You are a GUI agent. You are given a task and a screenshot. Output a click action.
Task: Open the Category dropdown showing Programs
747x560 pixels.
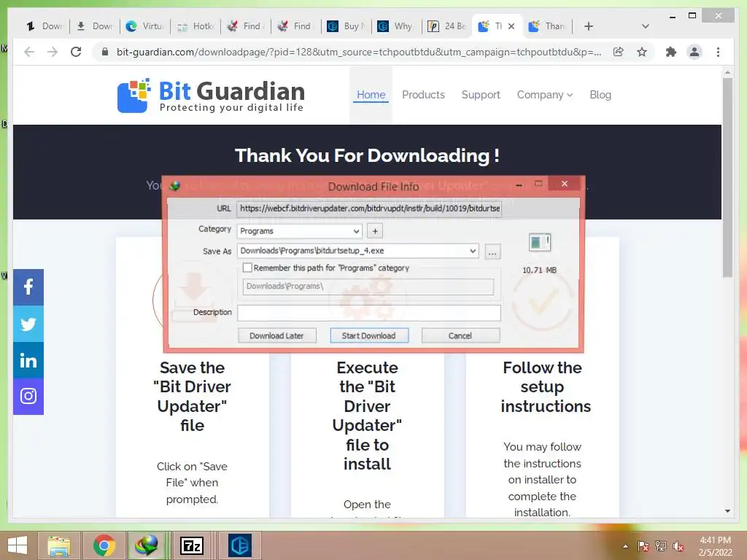[300, 231]
